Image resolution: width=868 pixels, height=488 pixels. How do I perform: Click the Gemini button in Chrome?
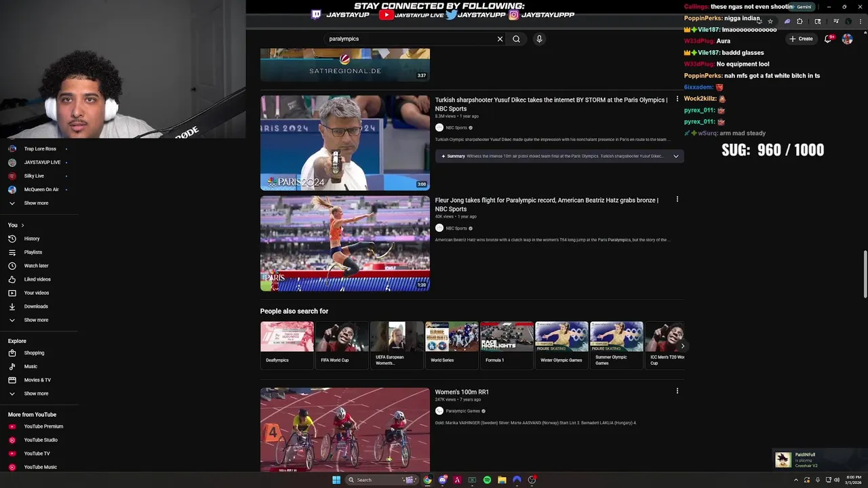800,7
